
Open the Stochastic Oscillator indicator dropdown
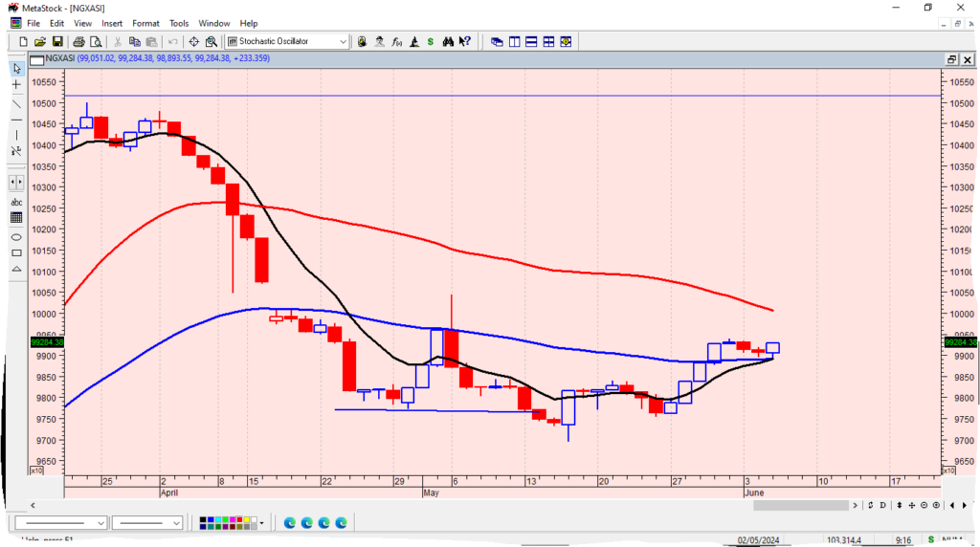[343, 42]
